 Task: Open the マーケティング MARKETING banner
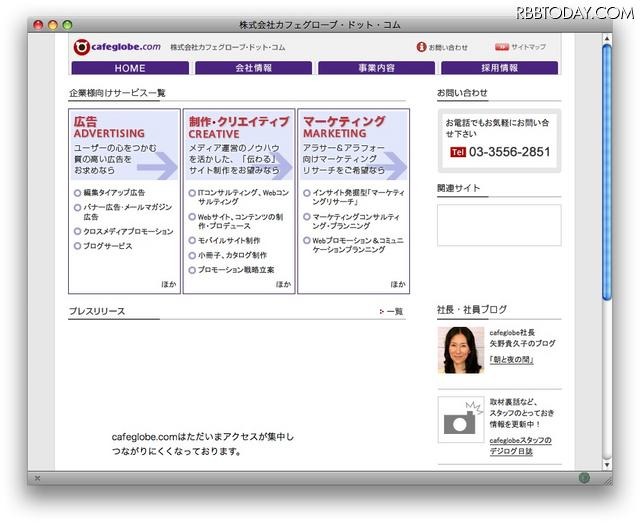(x=353, y=145)
